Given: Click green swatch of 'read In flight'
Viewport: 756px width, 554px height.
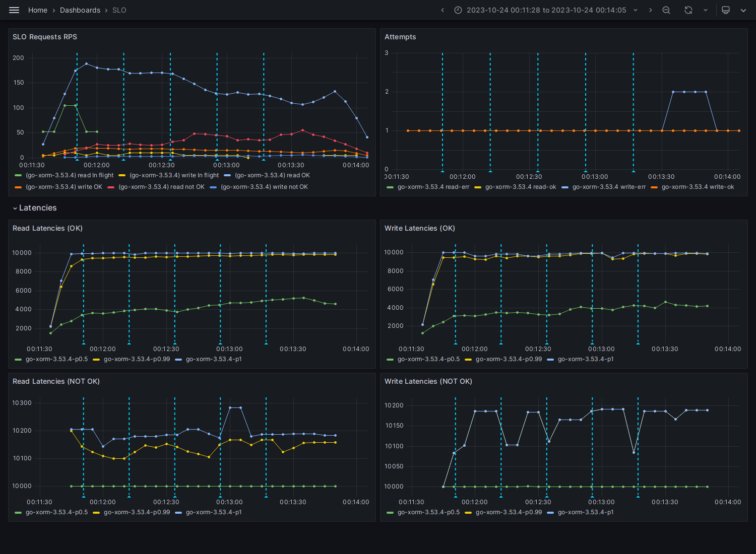Looking at the screenshot, I should click(19, 175).
